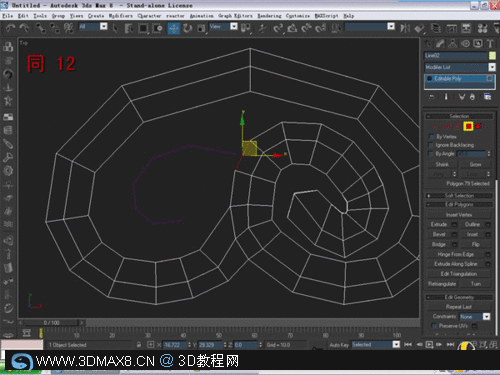
Task: Enable the Preserve UVs checkbox
Action: tap(434, 326)
